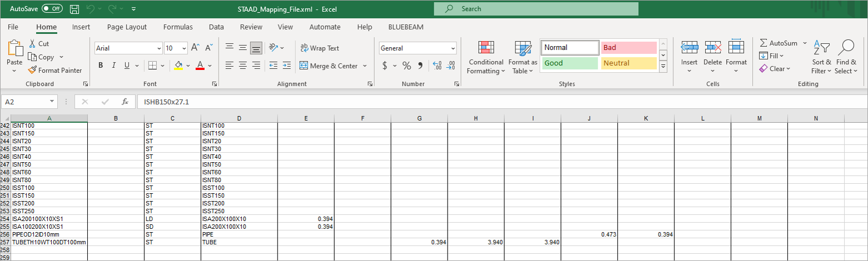Toggle Wrap Text for selected cells
This screenshot has width=868, height=261.
pyautogui.click(x=319, y=48)
